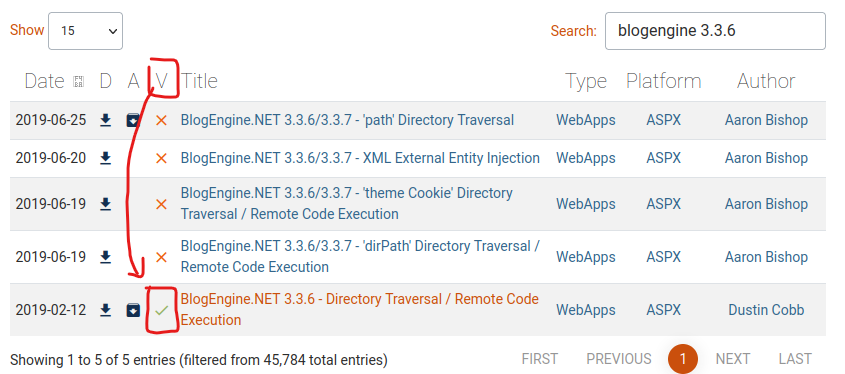Image resolution: width=845 pixels, height=374 pixels.
Task: Click the WebApps type on the first row
Action: [x=586, y=120]
